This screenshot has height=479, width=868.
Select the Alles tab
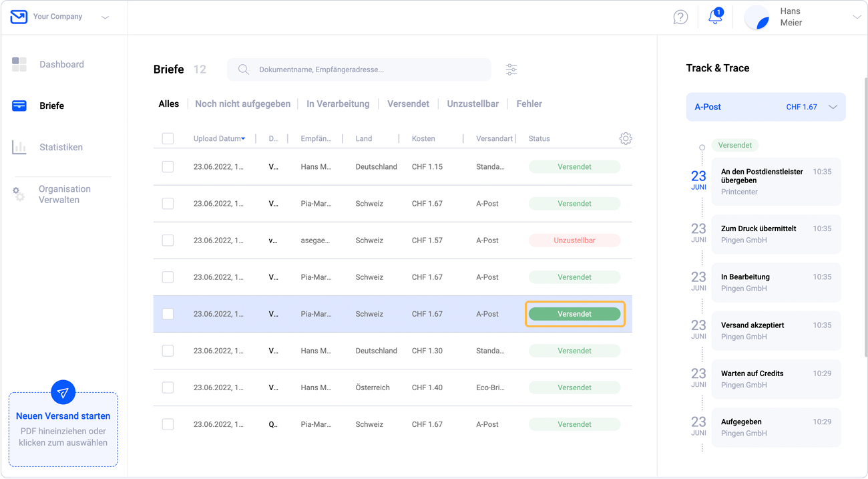coord(169,104)
